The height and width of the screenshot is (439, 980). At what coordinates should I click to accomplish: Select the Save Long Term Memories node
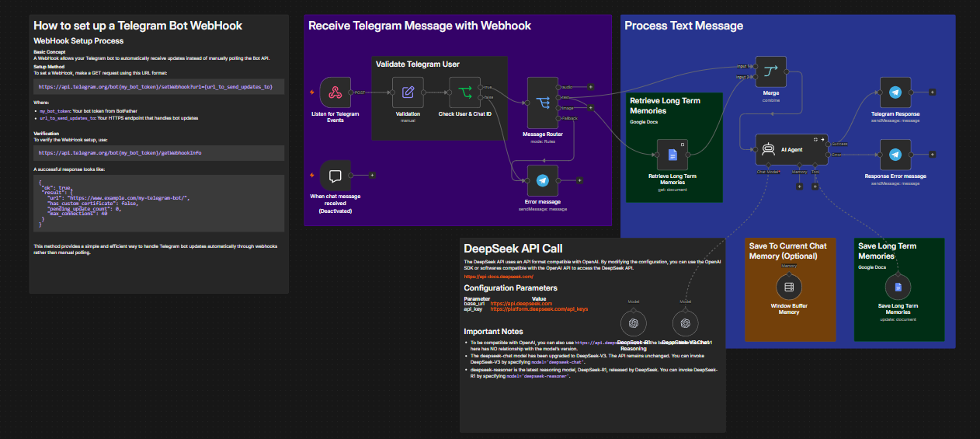[898, 287]
